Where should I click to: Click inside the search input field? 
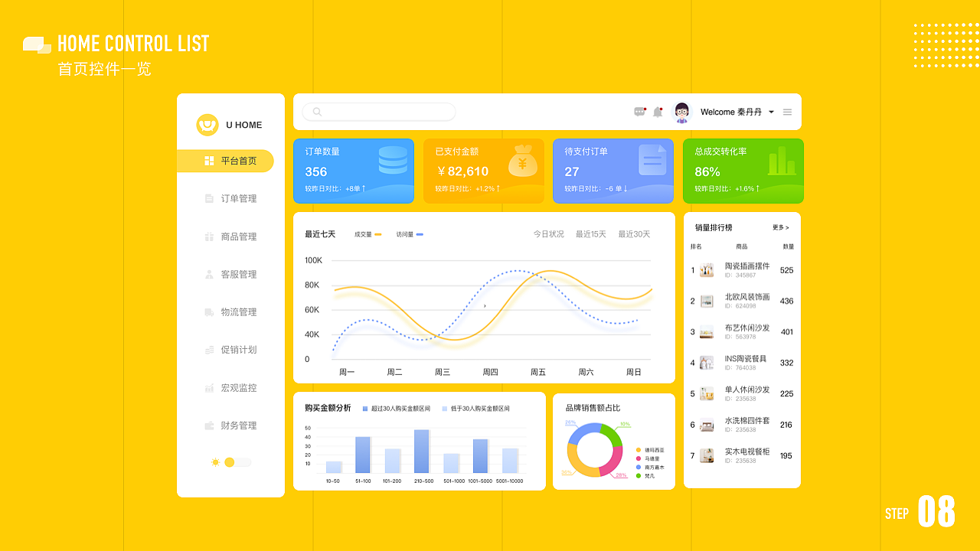pyautogui.click(x=378, y=112)
